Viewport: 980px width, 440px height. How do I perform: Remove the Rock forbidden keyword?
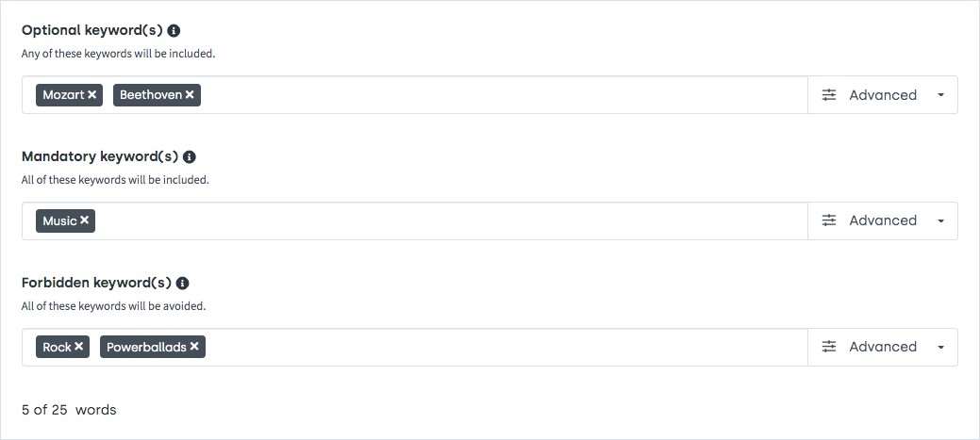tap(78, 347)
